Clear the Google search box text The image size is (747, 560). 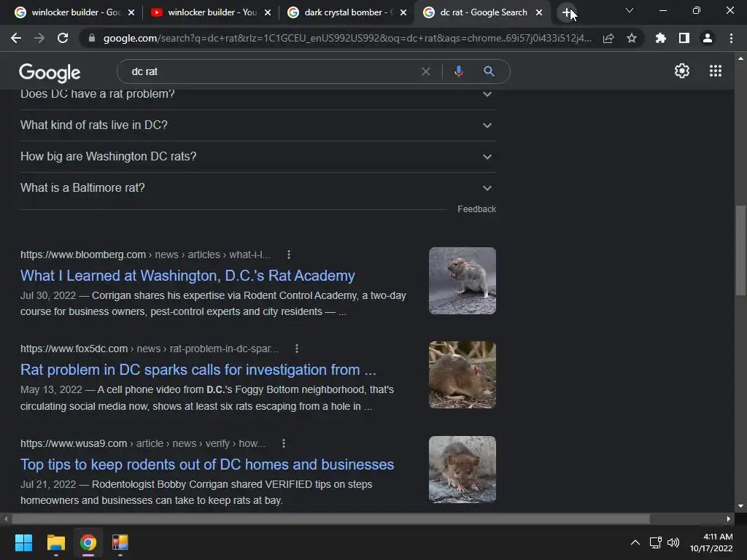[426, 71]
